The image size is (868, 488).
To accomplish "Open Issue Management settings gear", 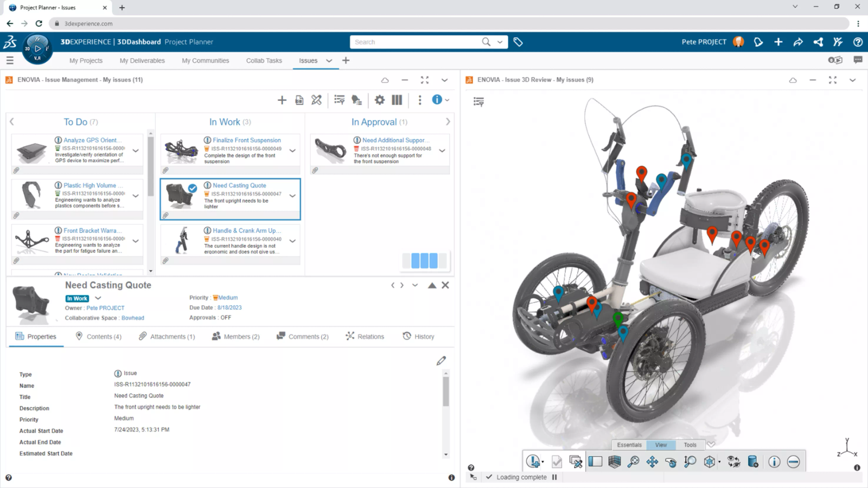I will 380,100.
